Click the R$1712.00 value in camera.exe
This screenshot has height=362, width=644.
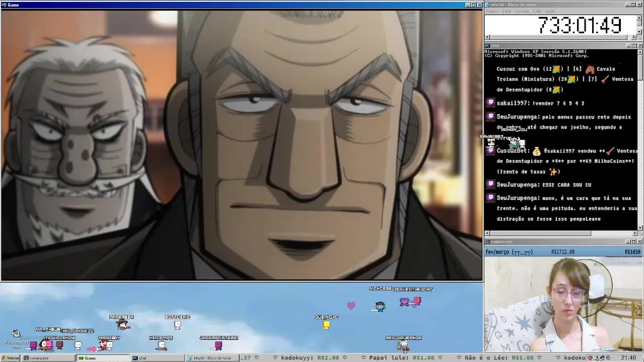point(563,252)
